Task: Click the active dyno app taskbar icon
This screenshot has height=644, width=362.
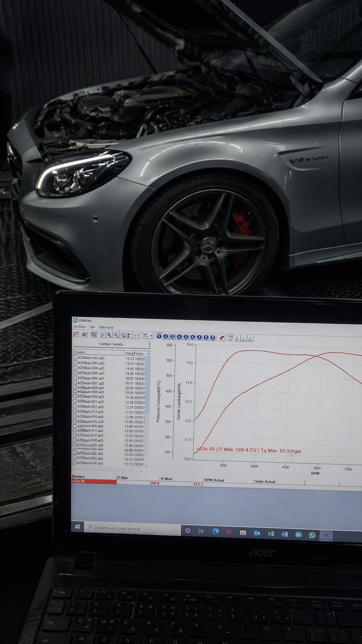Action: (x=326, y=535)
